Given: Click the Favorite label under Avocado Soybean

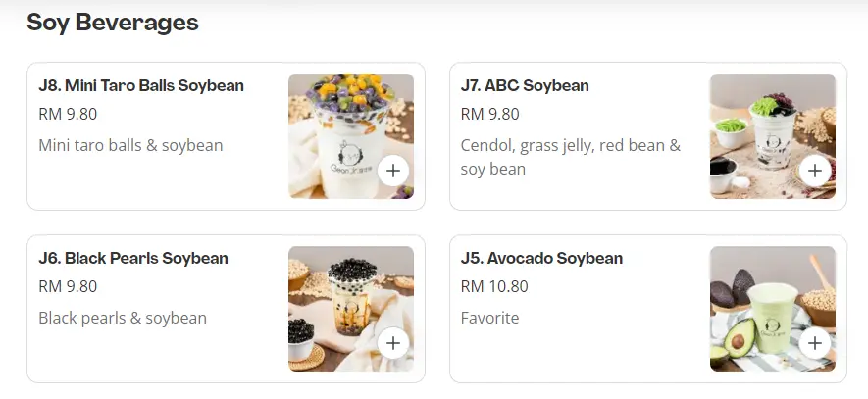Looking at the screenshot, I should [489, 318].
